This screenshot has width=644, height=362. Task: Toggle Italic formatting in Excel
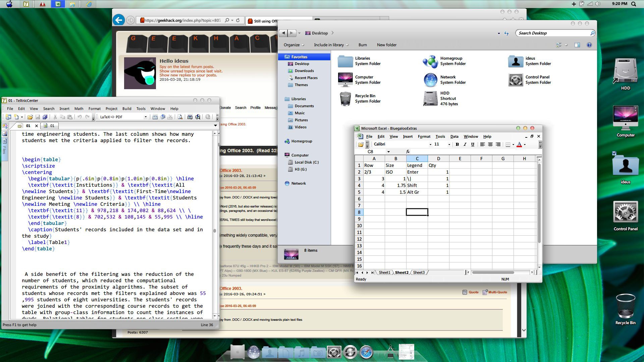coord(465,144)
